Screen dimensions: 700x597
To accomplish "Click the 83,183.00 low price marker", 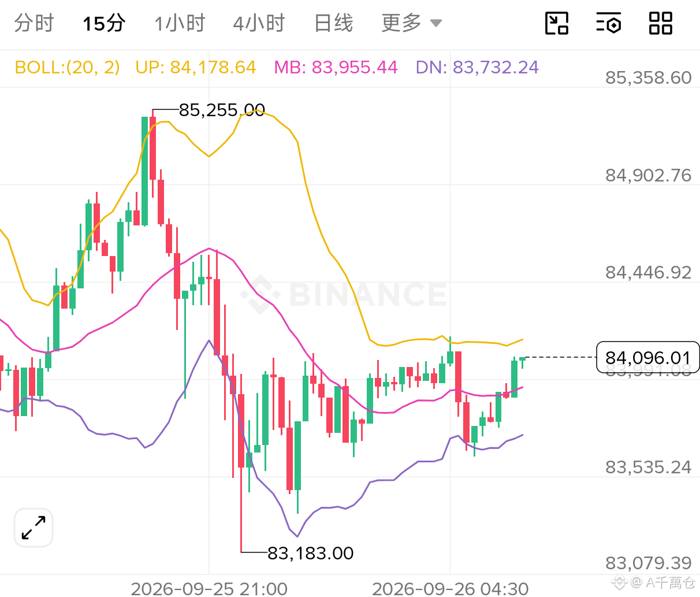I will tap(311, 553).
